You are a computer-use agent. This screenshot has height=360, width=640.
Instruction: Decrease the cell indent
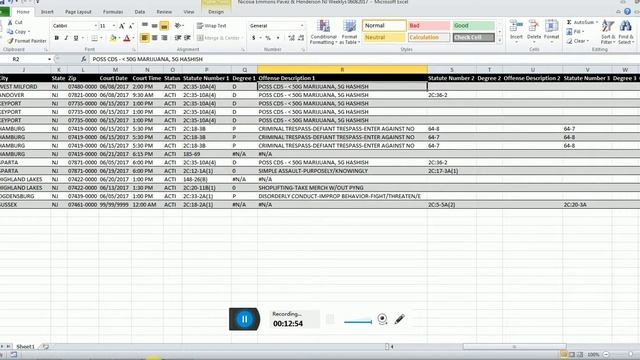pos(178,38)
